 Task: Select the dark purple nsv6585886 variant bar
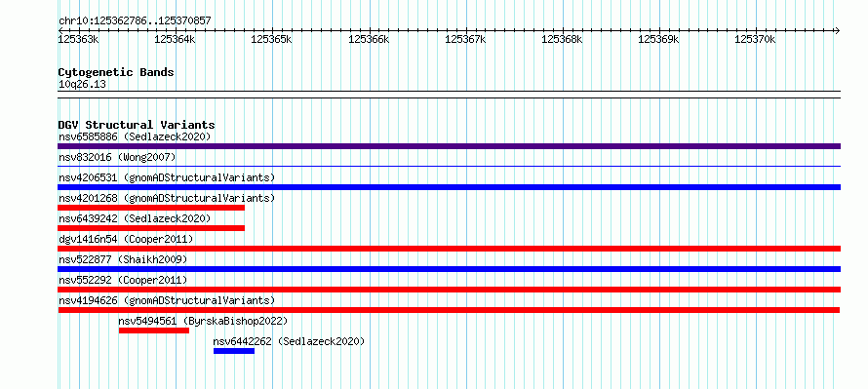click(449, 146)
